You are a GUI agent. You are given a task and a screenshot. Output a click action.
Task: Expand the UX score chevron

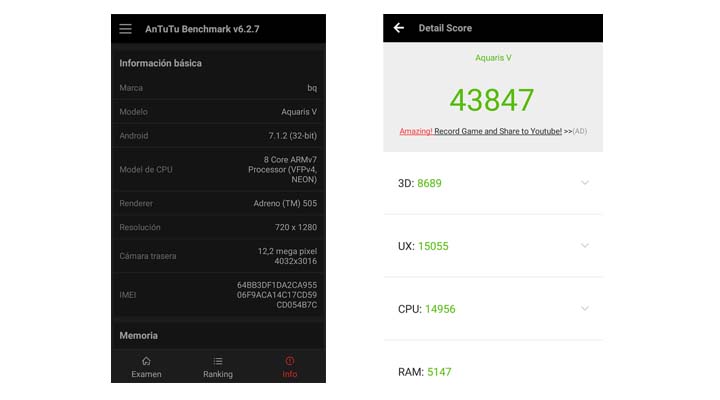click(x=585, y=246)
